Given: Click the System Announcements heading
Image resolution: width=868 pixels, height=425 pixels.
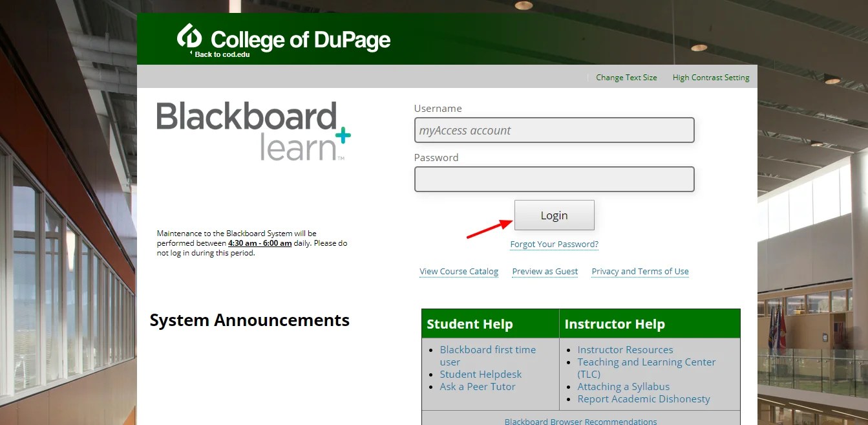Looking at the screenshot, I should pos(249,320).
